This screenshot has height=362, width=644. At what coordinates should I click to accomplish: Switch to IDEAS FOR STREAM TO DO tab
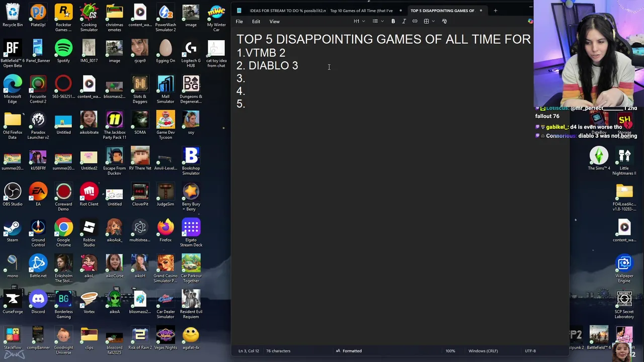coord(287,11)
